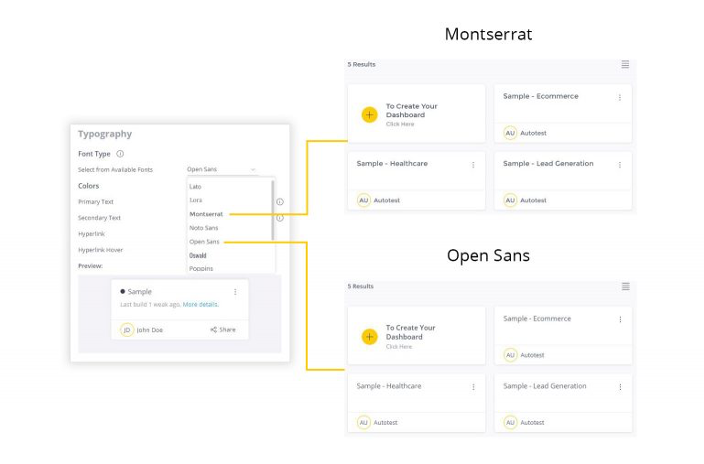704x464 pixels.
Task: Click yellow plus icon in Open Sans dashboard
Action: [x=369, y=337]
